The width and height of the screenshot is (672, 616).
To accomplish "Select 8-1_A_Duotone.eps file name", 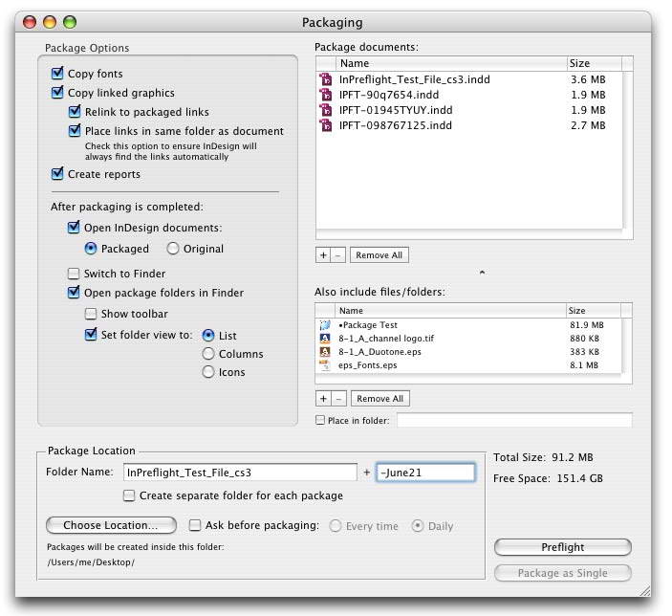I will click(379, 352).
